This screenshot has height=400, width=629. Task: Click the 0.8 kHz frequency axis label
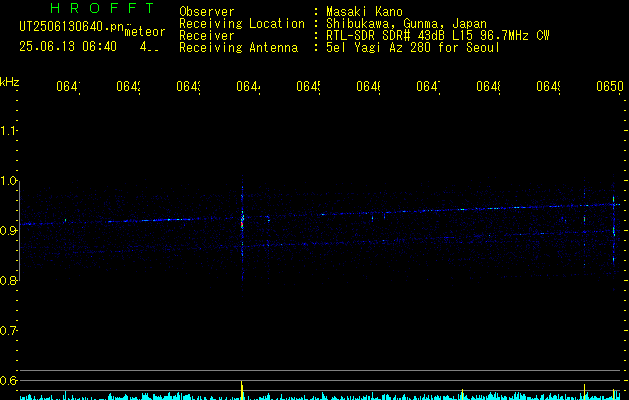click(8, 281)
